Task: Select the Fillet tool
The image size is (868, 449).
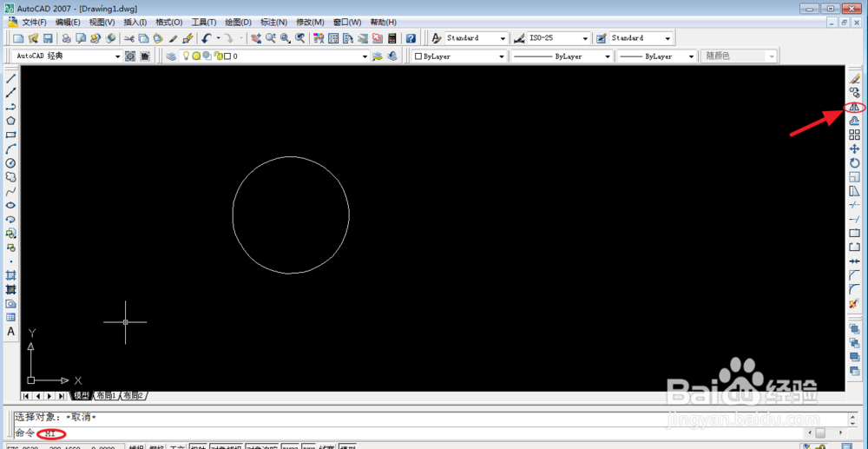Action: click(855, 289)
